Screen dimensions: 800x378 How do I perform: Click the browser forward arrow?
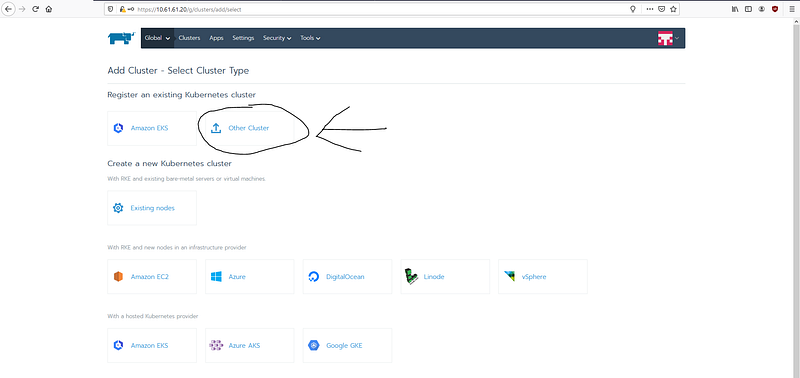pyautogui.click(x=22, y=9)
